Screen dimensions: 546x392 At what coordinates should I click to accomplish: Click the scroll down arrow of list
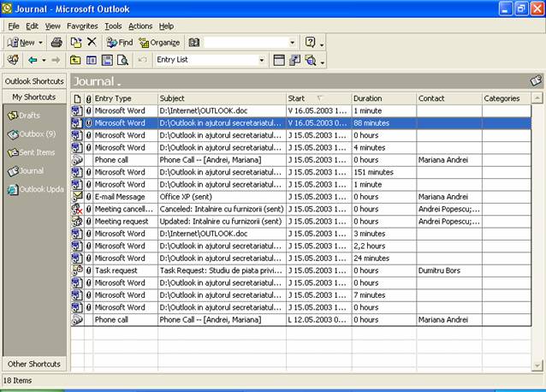click(537, 365)
